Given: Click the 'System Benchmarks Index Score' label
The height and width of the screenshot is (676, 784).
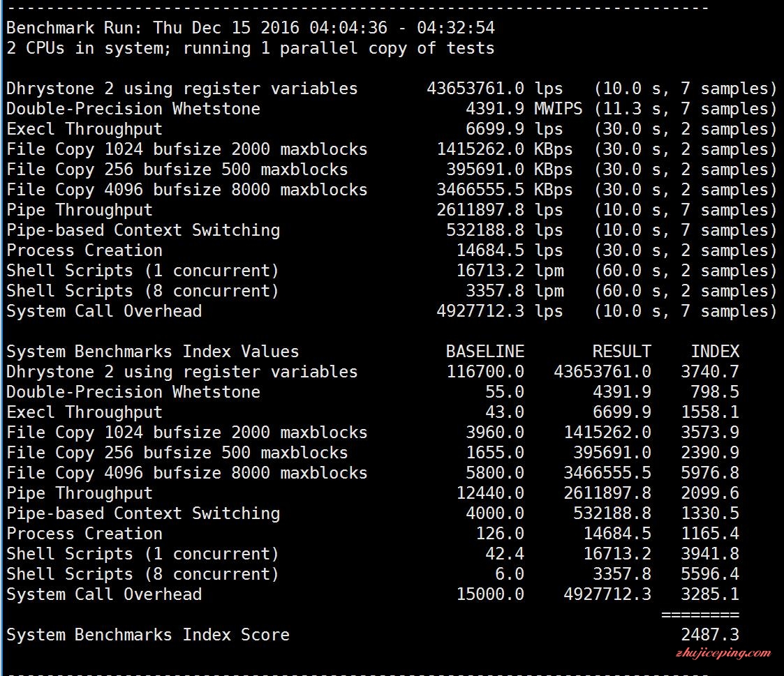Looking at the screenshot, I should pos(148,635).
